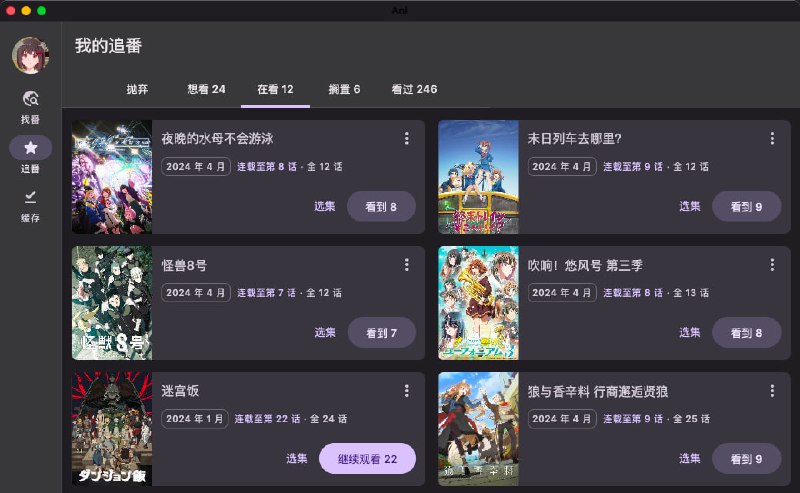Click 继续观看 22 for 迷宫饭
800x493 pixels.
[367, 459]
